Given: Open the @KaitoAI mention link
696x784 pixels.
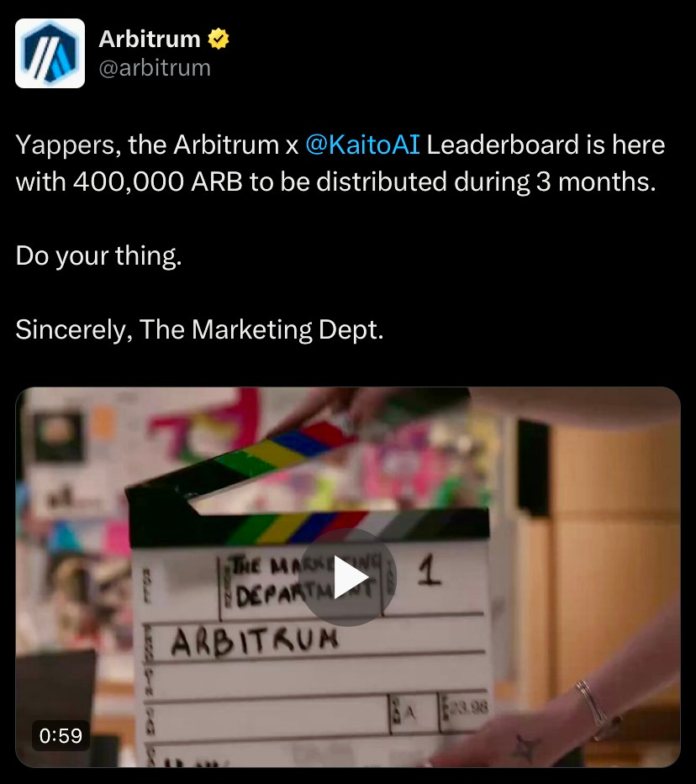Looking at the screenshot, I should click(x=362, y=145).
